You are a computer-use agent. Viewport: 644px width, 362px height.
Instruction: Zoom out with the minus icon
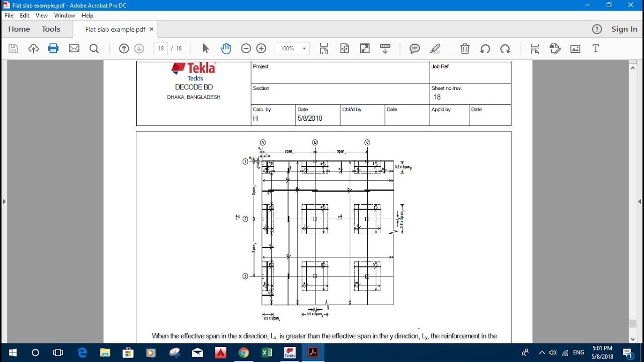pos(246,48)
